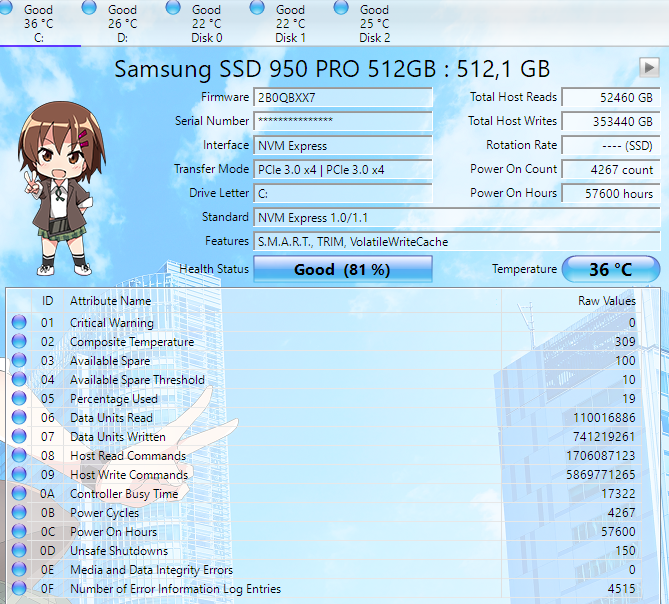
Task: Click the status orb of Data Units Written row
Action: [19, 436]
